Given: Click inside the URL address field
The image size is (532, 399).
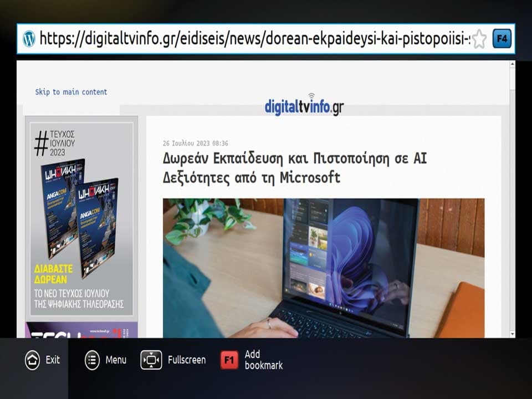Looking at the screenshot, I should [x=249, y=39].
